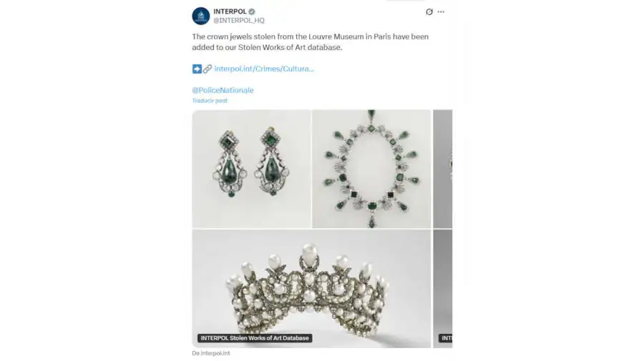Open the partially visible upper-right image

(x=443, y=169)
